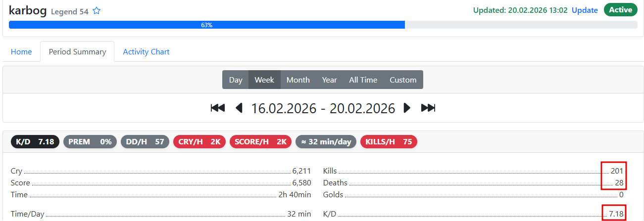644x221 pixels.
Task: Click the 63% rank progress bar
Action: pyautogui.click(x=207, y=25)
